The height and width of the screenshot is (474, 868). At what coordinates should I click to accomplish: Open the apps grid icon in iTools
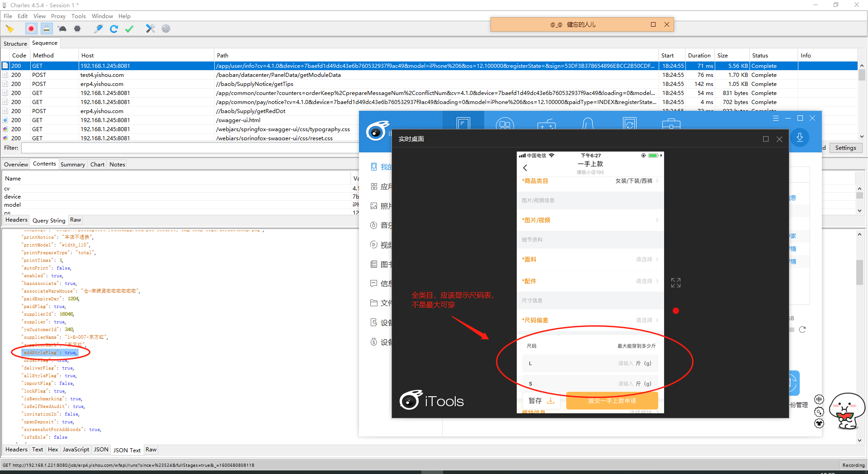click(505, 123)
